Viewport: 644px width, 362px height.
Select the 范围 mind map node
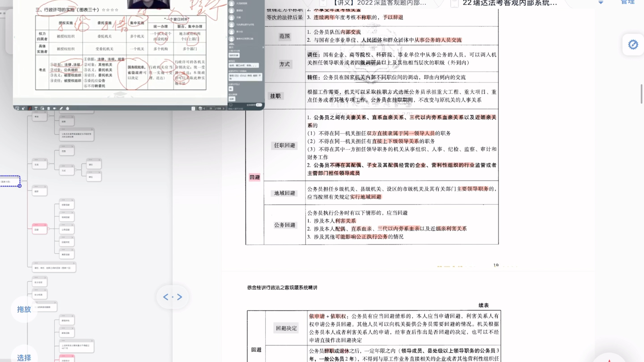[67, 150]
